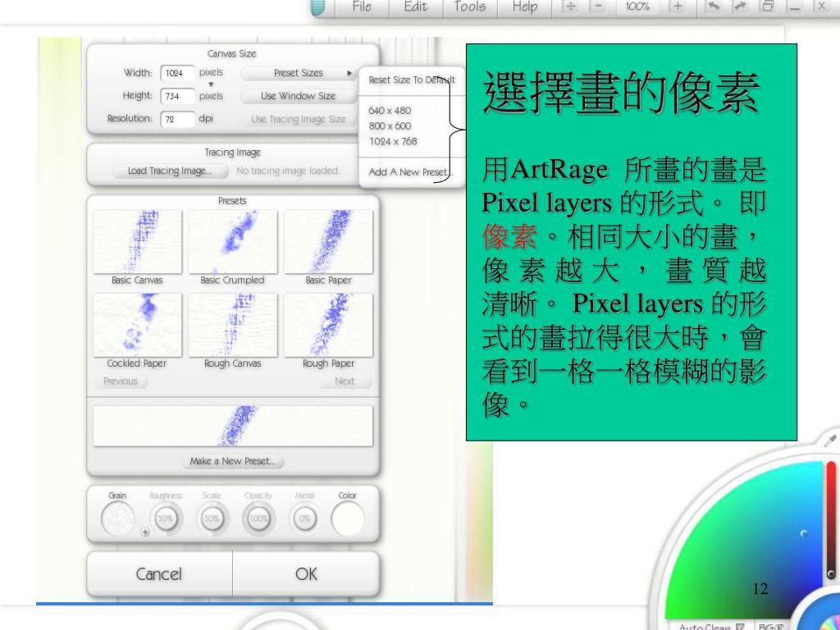Zoom out with the minus button
Image resolution: width=840 pixels, height=630 pixels.
point(598,7)
